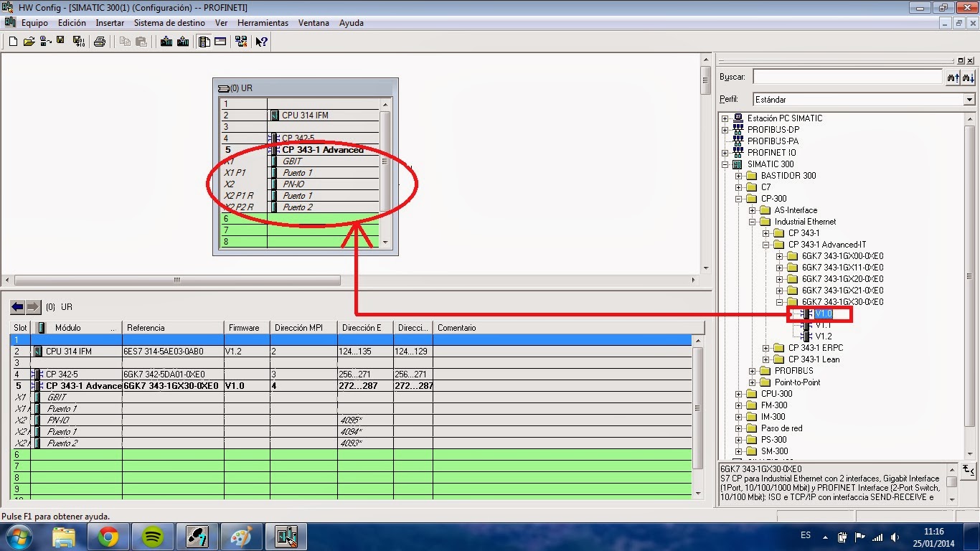Screen dimensions: 980x551
Task: Open Windows Explorer from the taskbar
Action: [x=64, y=537]
